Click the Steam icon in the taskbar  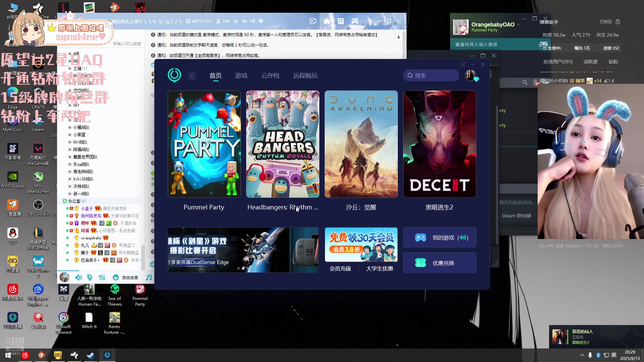tap(90, 355)
